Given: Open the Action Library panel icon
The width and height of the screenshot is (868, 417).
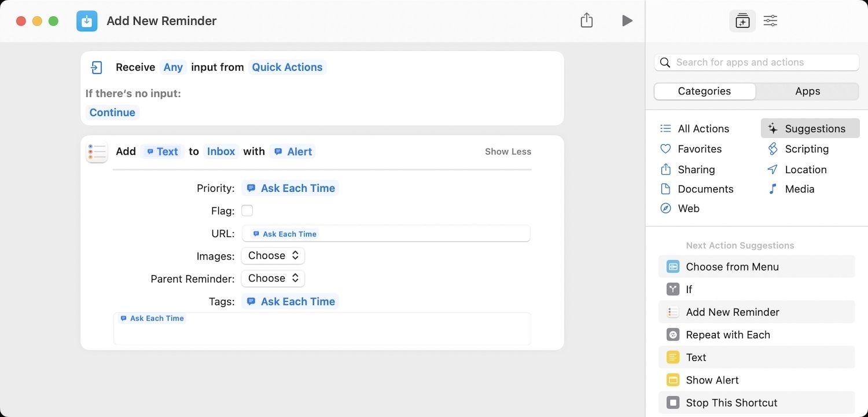Looking at the screenshot, I should pos(742,20).
